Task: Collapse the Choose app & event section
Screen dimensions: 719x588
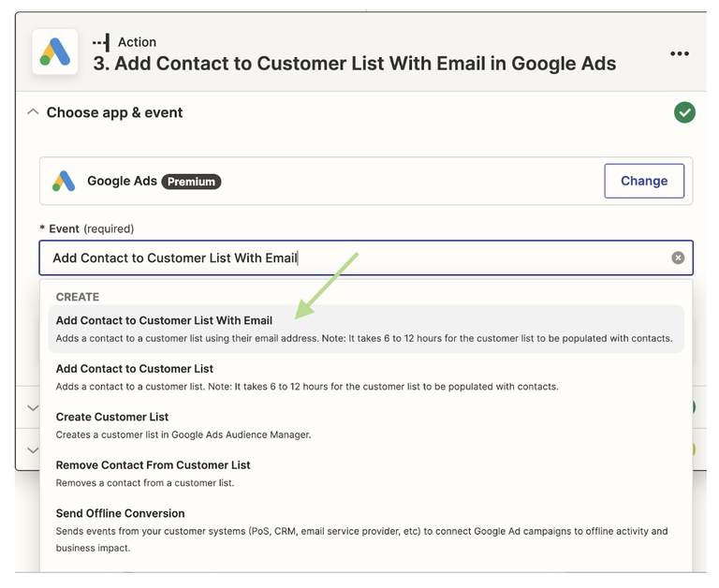Action: click(x=33, y=112)
